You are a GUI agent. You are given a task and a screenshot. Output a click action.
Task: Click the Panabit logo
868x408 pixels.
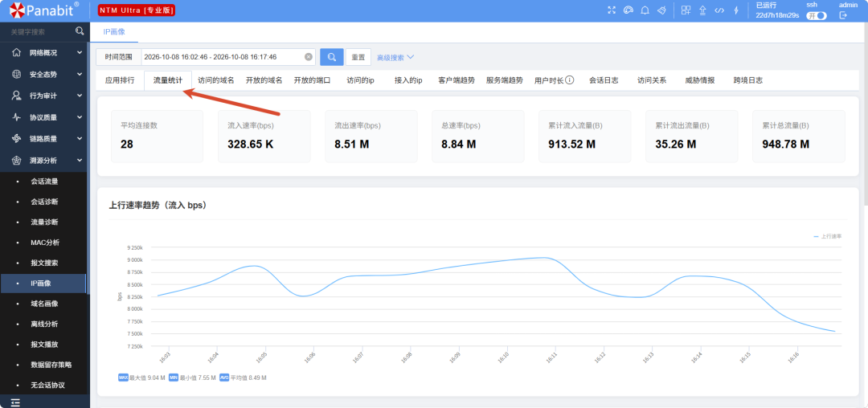(x=44, y=10)
